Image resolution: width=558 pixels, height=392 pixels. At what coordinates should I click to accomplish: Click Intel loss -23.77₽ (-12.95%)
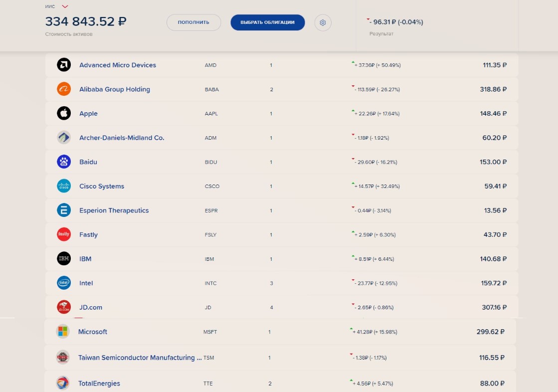point(375,283)
